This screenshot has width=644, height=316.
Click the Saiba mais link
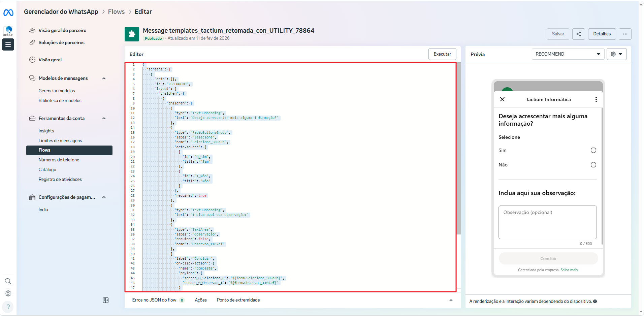click(x=569, y=270)
